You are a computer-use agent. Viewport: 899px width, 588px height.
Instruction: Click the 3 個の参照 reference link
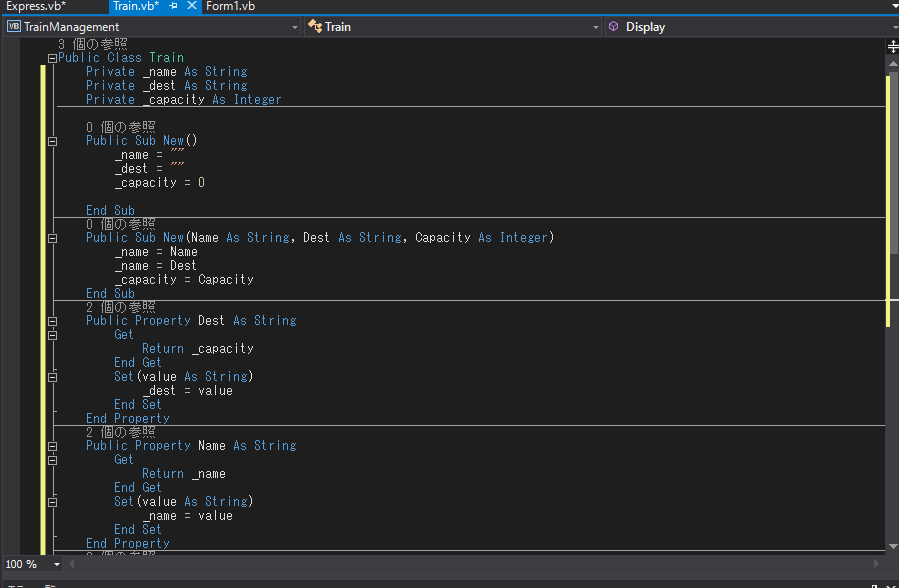(x=94, y=43)
